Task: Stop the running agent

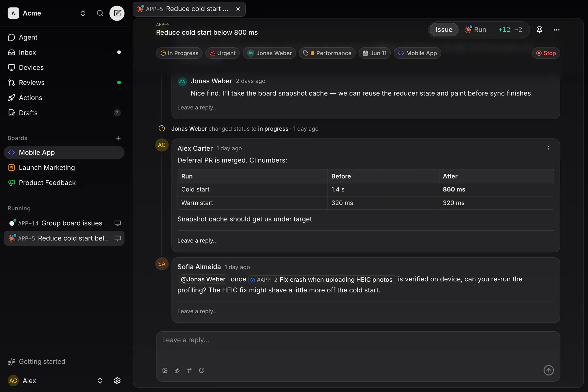Action: pyautogui.click(x=546, y=53)
